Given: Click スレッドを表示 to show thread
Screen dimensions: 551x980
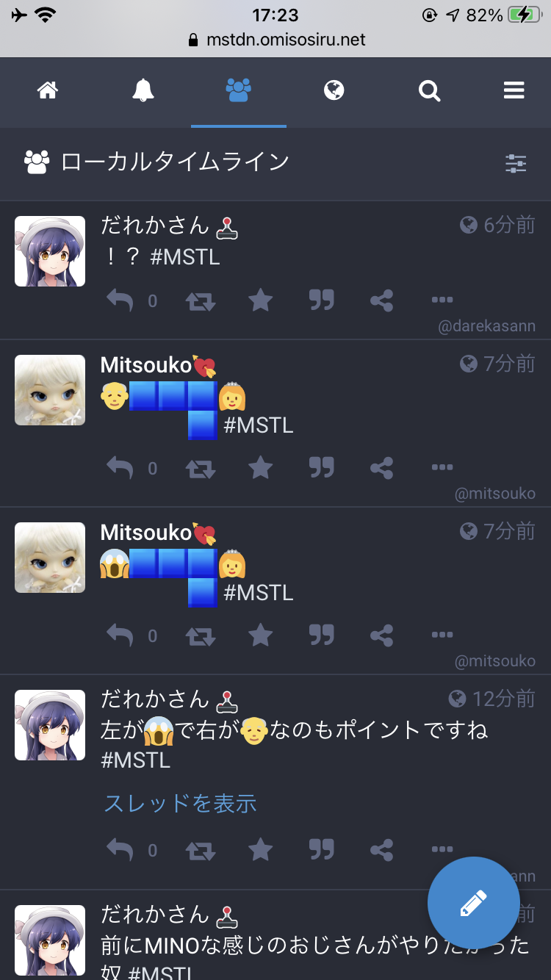Looking at the screenshot, I should 181,804.
